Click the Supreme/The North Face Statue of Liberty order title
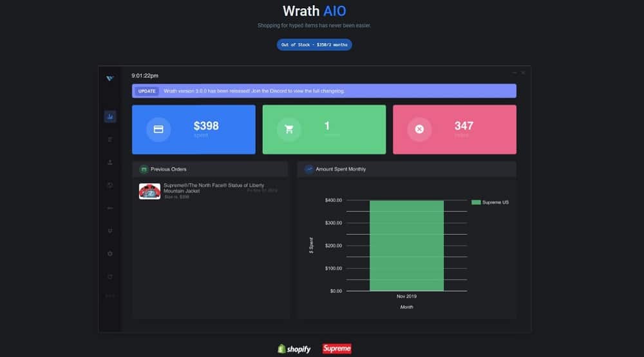Image resolution: width=644 pixels, height=357 pixels. point(214,188)
